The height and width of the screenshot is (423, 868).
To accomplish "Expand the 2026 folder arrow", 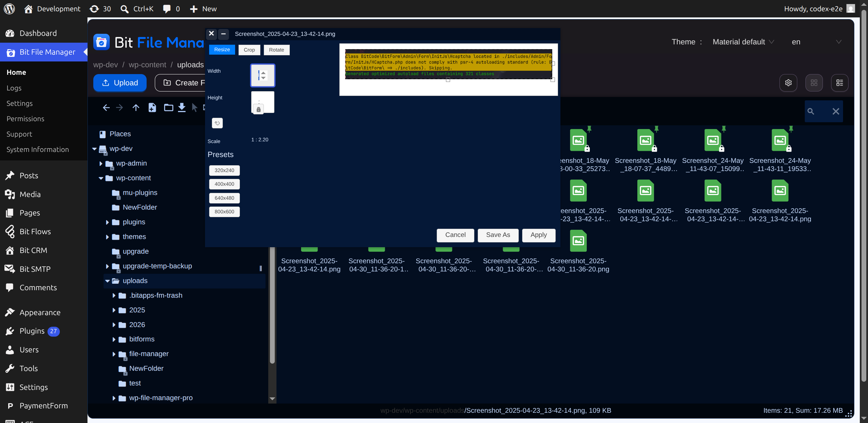I will click(114, 325).
